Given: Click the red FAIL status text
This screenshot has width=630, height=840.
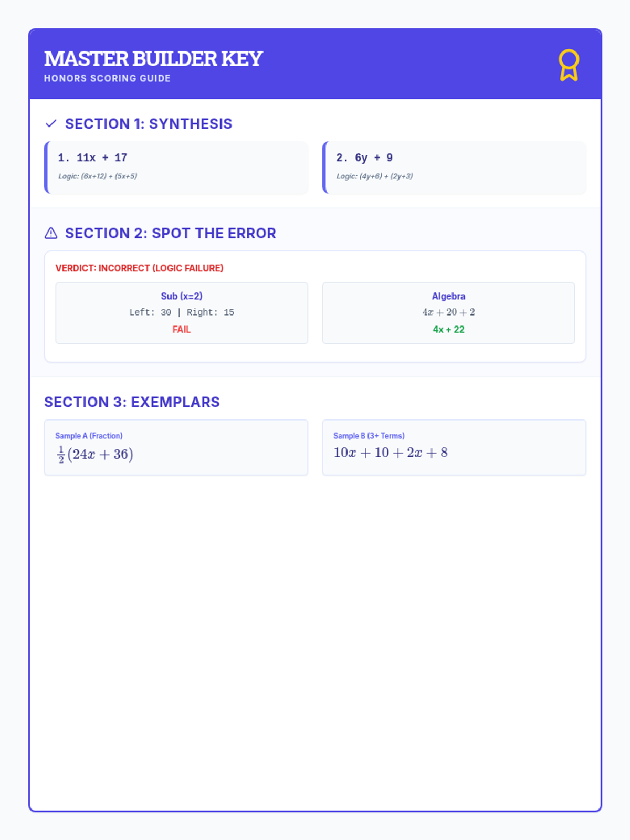Looking at the screenshot, I should 182,330.
